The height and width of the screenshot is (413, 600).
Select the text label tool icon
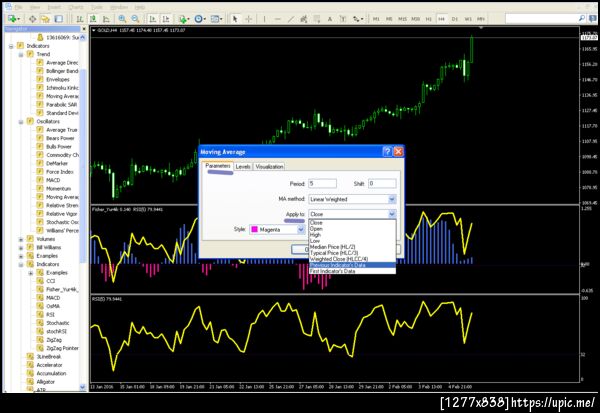pos(343,19)
